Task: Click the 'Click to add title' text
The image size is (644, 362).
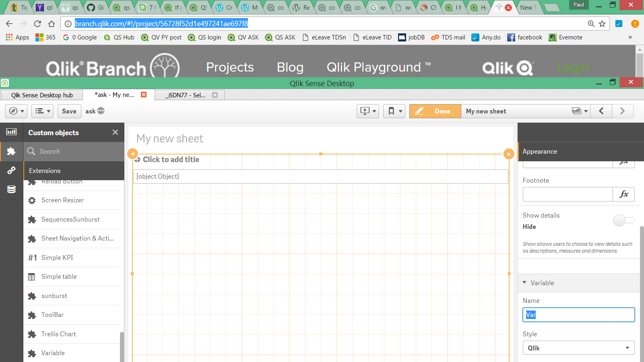Action: [x=171, y=160]
